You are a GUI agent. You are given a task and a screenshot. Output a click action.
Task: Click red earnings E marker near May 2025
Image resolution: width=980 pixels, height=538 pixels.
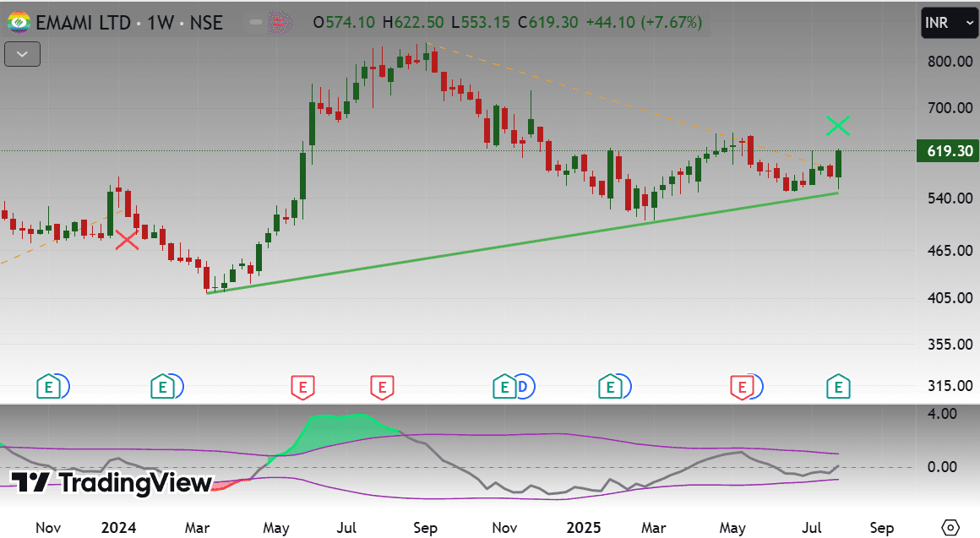pos(742,388)
